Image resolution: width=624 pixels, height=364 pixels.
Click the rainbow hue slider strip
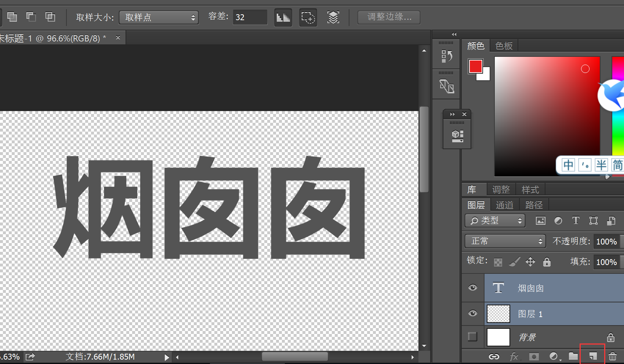click(618, 116)
